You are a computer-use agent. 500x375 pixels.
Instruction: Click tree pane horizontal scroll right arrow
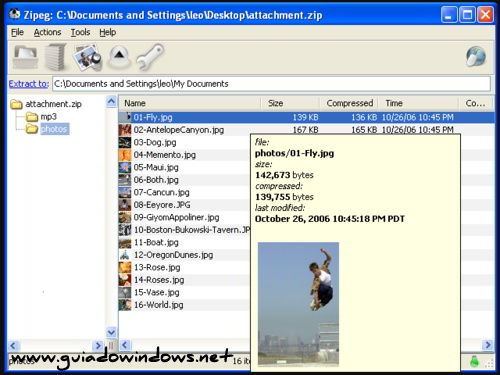(98, 345)
